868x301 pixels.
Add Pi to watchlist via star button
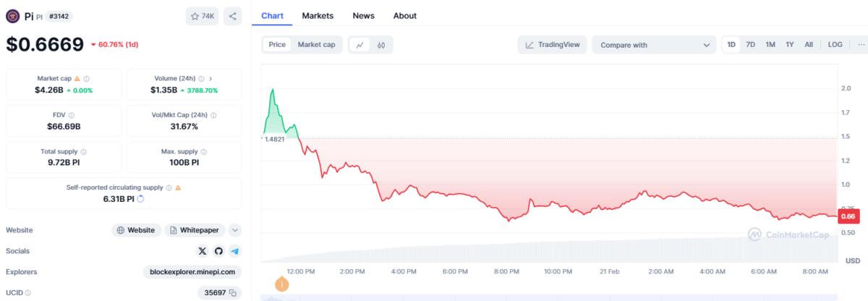click(x=202, y=15)
